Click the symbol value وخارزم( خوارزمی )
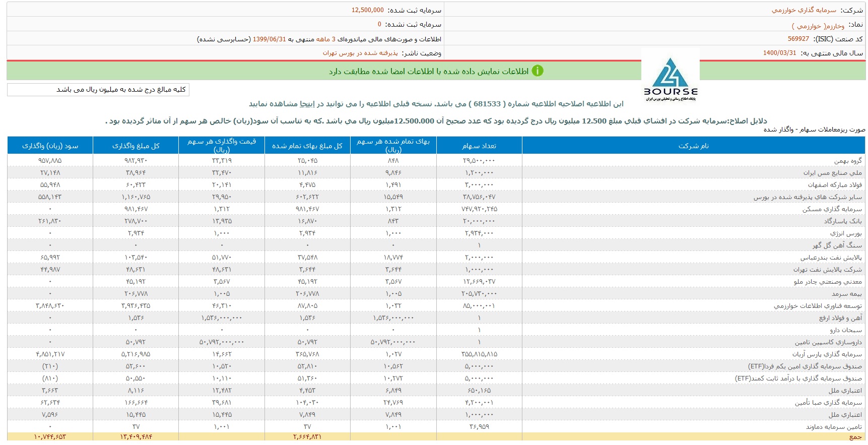This screenshot has width=868, height=445. (x=818, y=25)
